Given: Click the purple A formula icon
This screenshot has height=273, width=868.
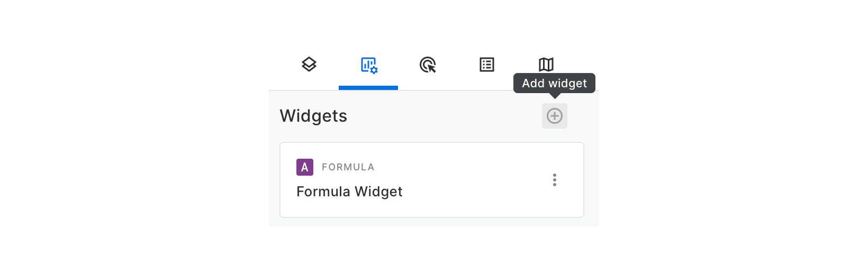Looking at the screenshot, I should (305, 167).
